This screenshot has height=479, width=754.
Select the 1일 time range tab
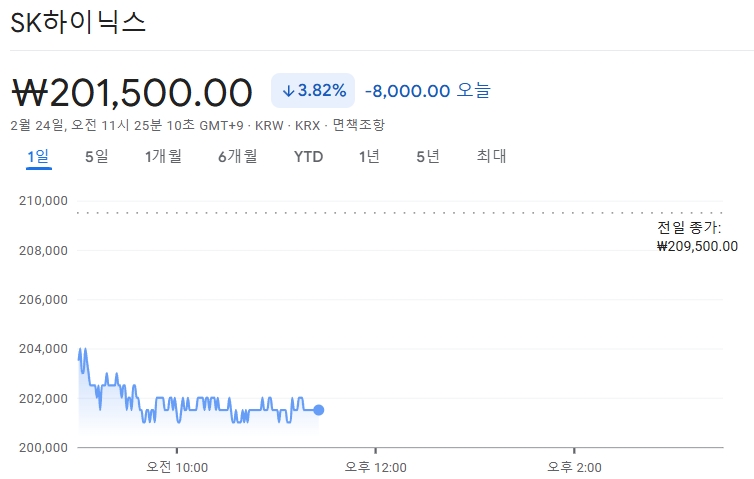[x=38, y=156]
